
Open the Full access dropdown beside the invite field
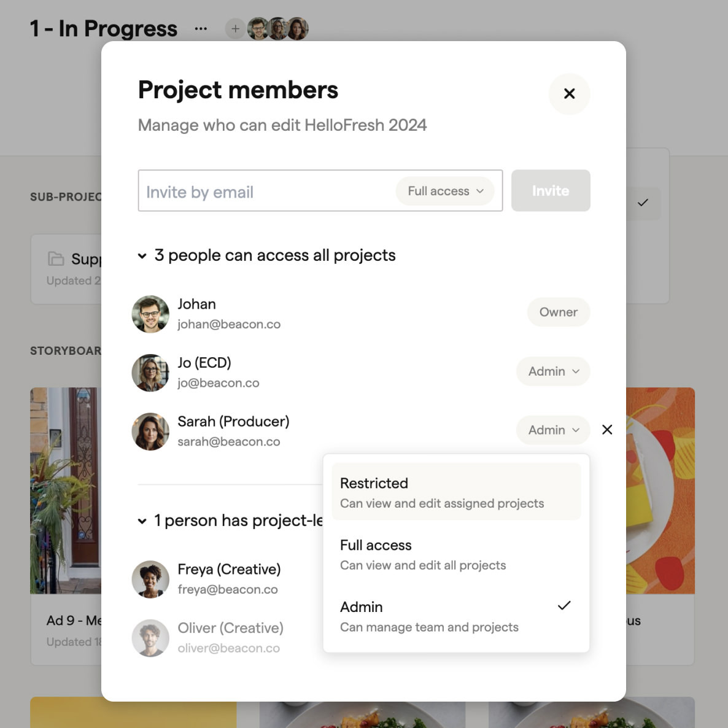[445, 191]
